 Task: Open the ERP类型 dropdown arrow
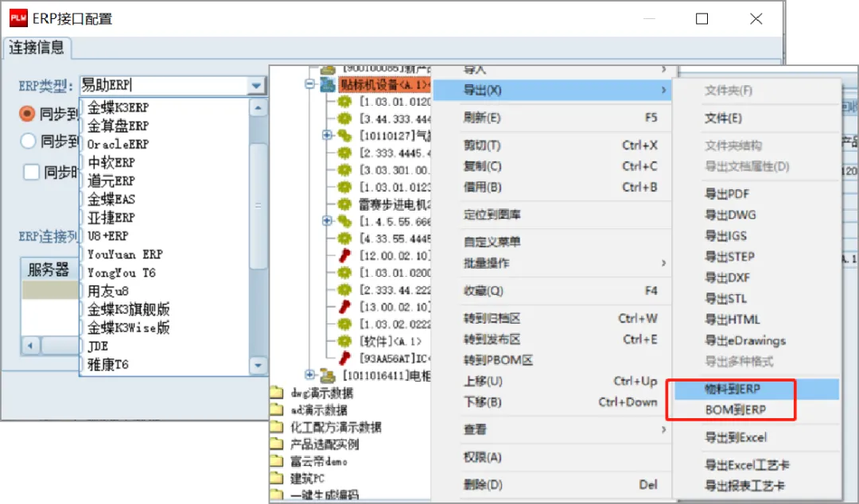(x=256, y=85)
